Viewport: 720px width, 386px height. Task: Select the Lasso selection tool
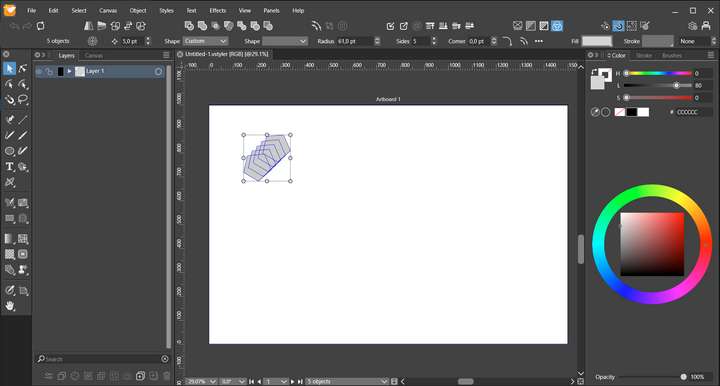(22, 100)
